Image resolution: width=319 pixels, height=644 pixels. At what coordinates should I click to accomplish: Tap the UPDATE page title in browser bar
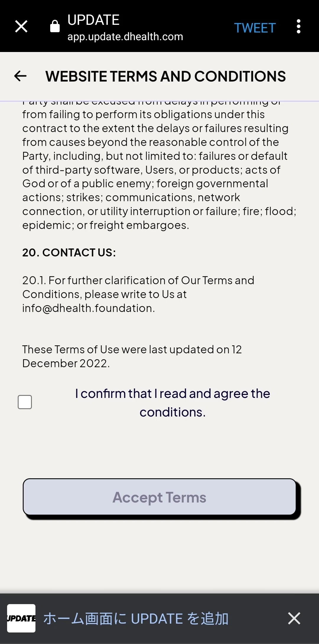(93, 20)
